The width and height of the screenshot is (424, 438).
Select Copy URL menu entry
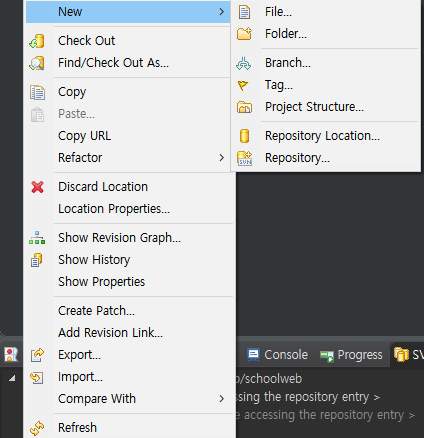(x=128, y=136)
